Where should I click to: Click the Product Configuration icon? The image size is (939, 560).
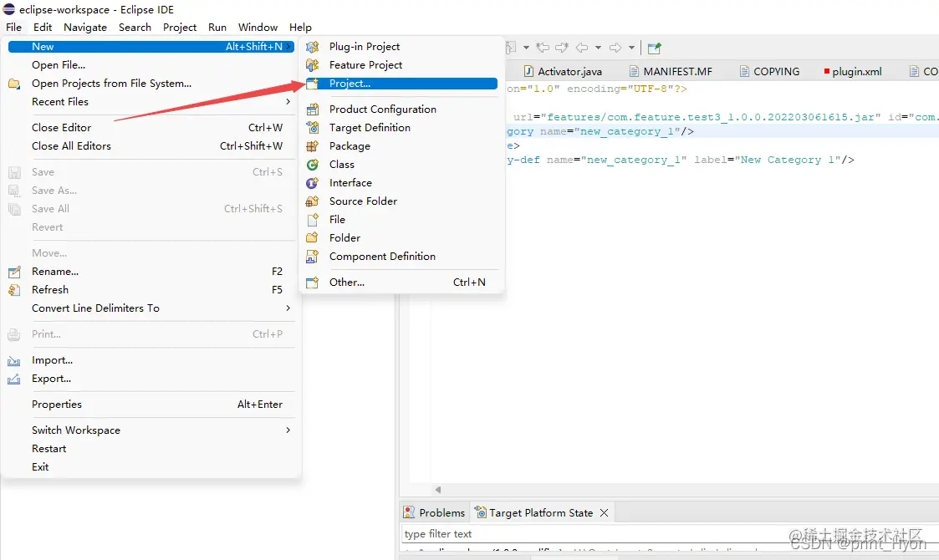click(312, 109)
